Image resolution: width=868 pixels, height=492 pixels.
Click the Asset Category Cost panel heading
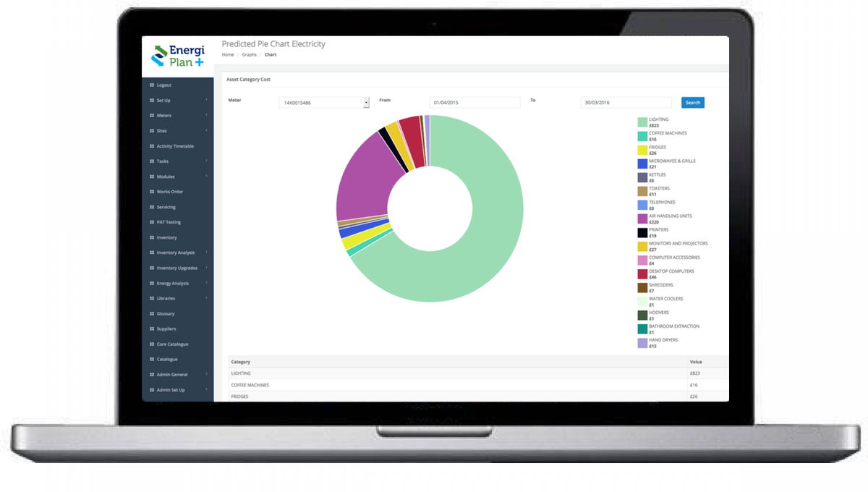248,80
